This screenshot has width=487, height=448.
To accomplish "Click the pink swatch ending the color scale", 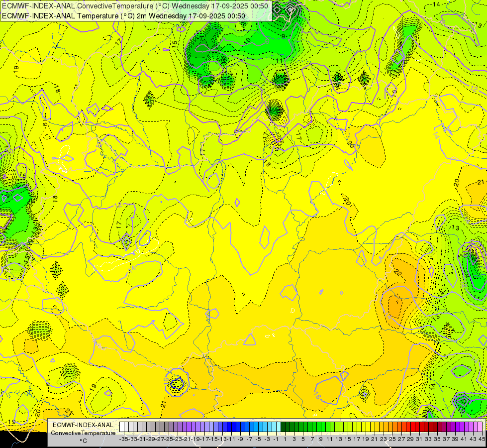I will coord(480,427).
